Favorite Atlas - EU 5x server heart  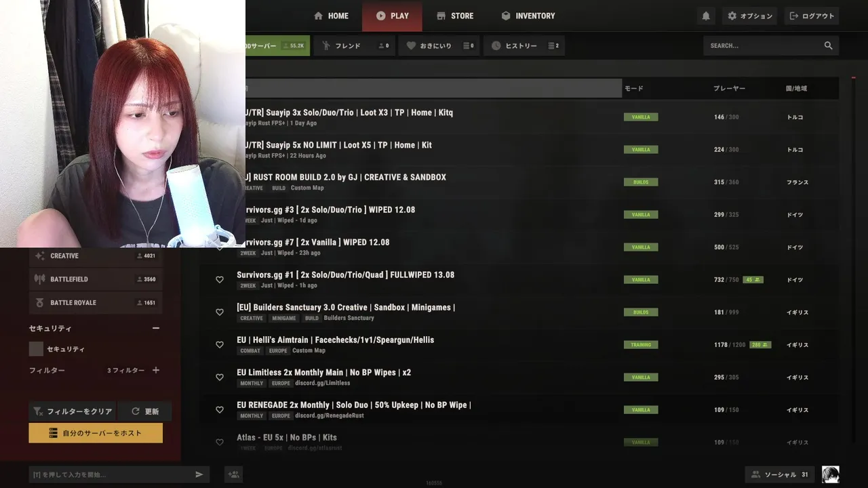click(220, 442)
